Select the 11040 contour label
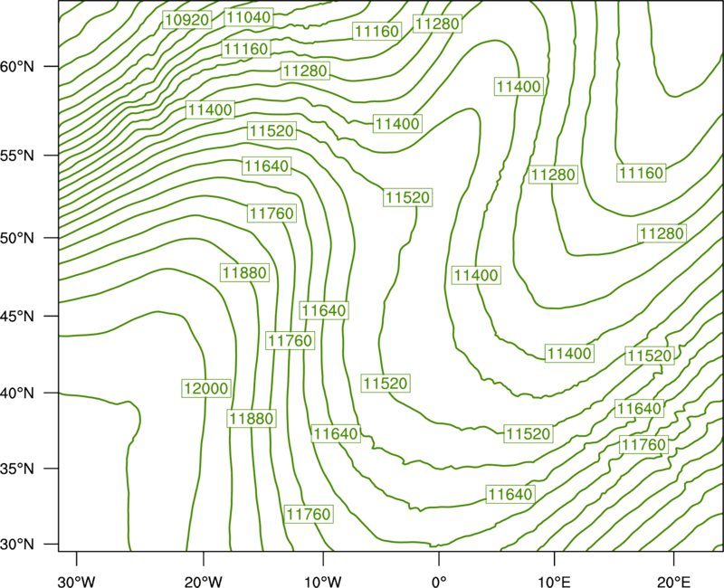724x588 pixels. [x=249, y=17]
